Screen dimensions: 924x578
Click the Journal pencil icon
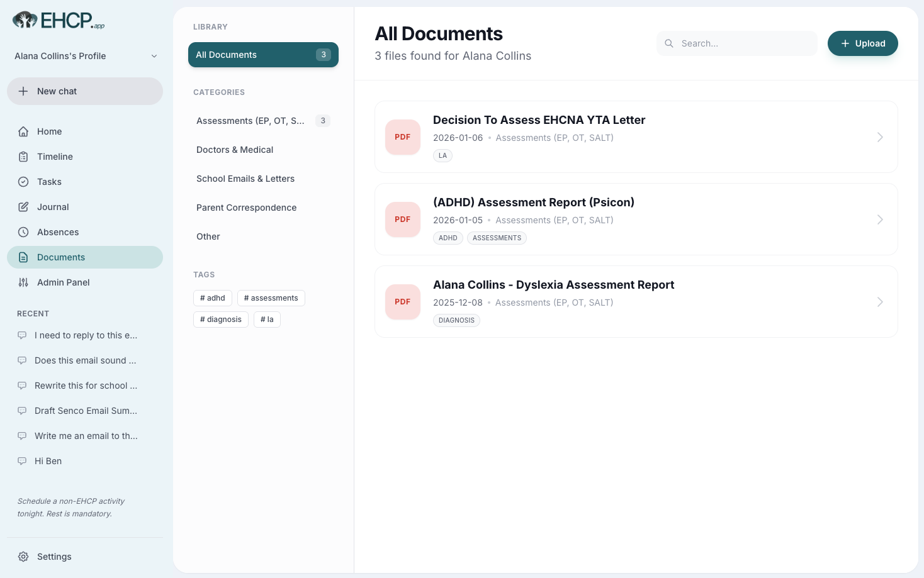(x=23, y=207)
